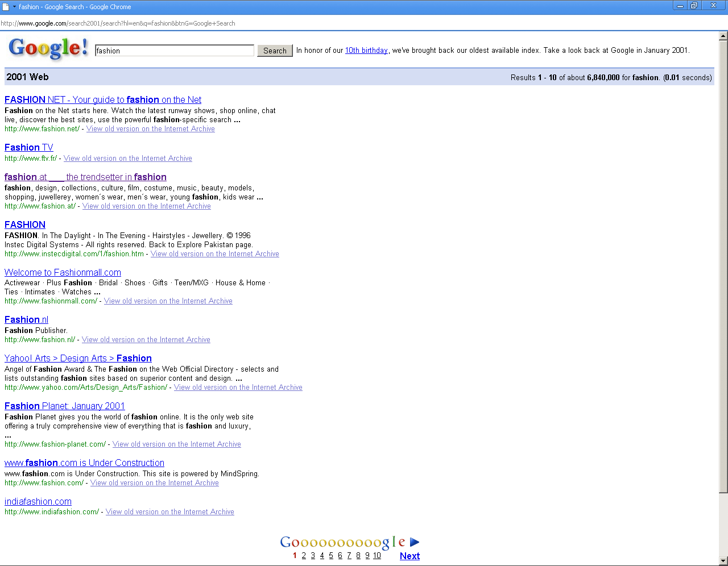
Task: Open the all-caps FASHION result title
Action: point(25,224)
